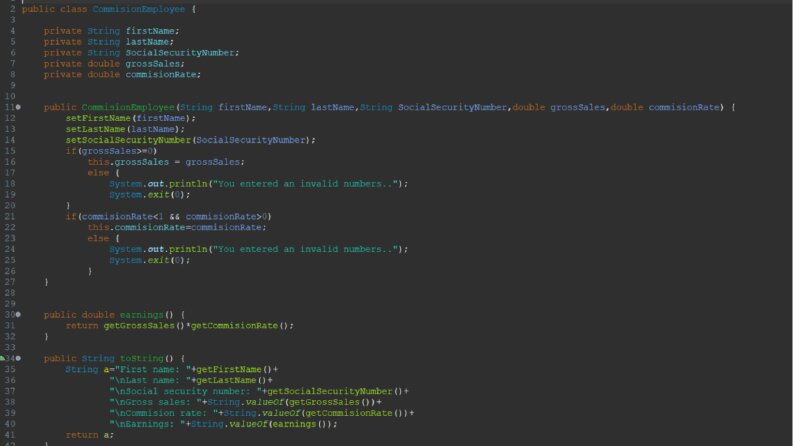Click the grossSales field on line 7
The width and height of the screenshot is (793, 446).
[x=153, y=64]
